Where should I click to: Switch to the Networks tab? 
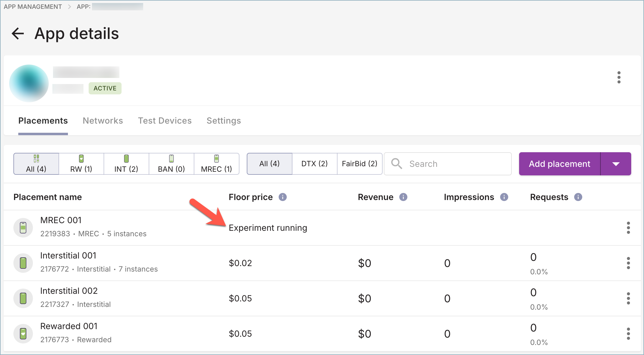(x=103, y=121)
